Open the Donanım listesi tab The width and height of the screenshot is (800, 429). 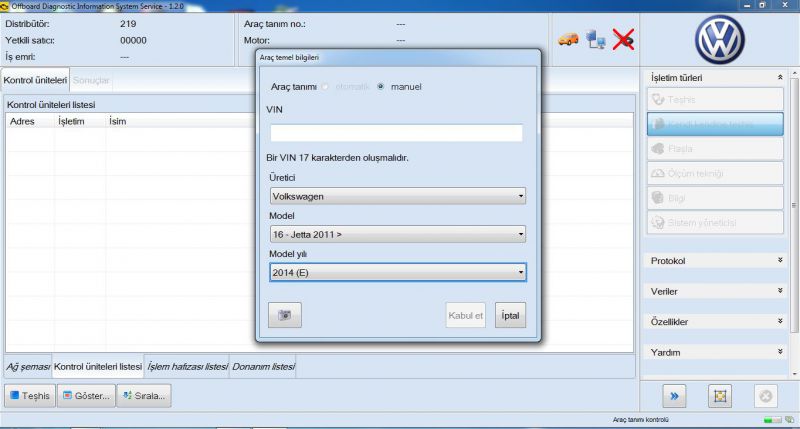click(x=263, y=367)
